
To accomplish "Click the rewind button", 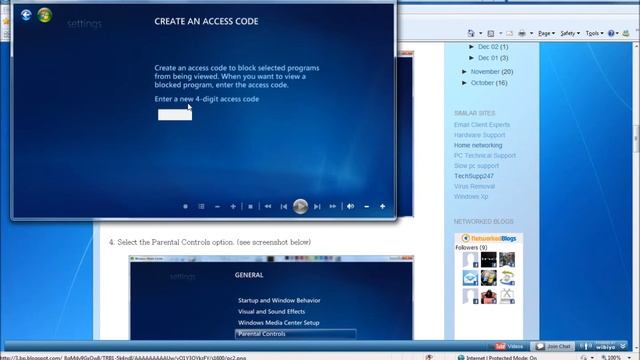I will point(268,207).
